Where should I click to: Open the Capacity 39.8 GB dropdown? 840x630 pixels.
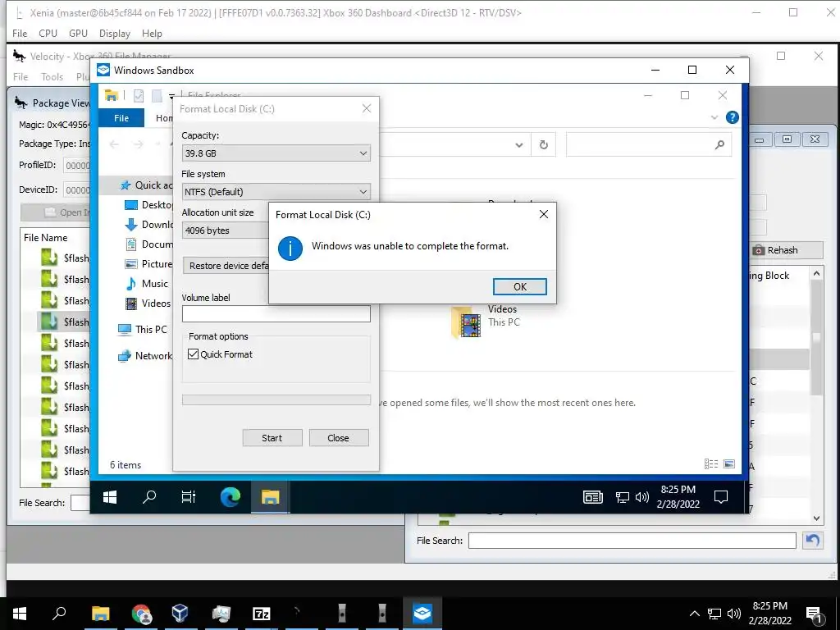tap(276, 153)
